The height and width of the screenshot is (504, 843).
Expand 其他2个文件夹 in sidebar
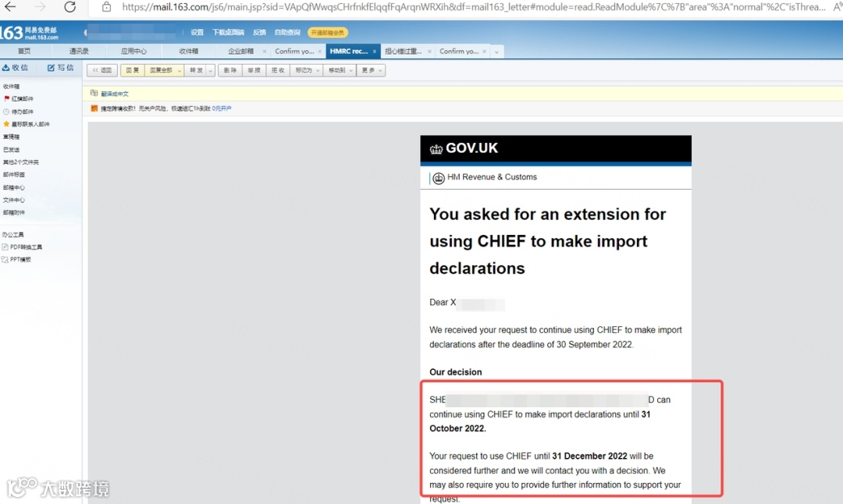[x=21, y=161]
